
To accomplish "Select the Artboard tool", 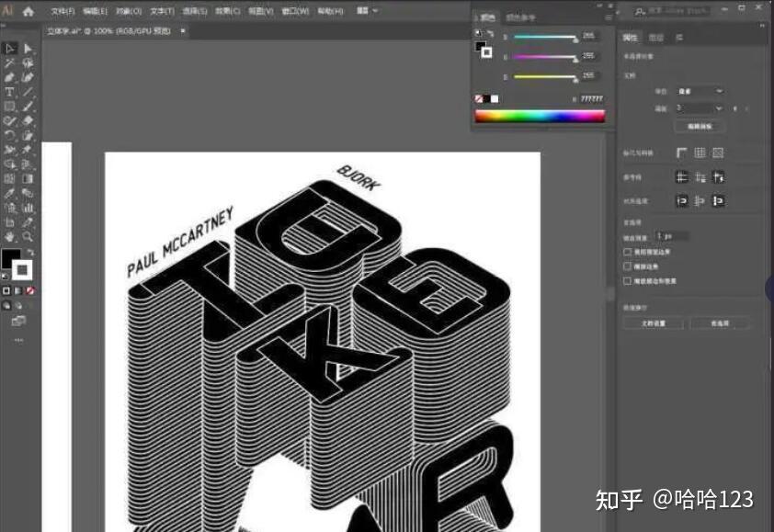I will (10, 222).
